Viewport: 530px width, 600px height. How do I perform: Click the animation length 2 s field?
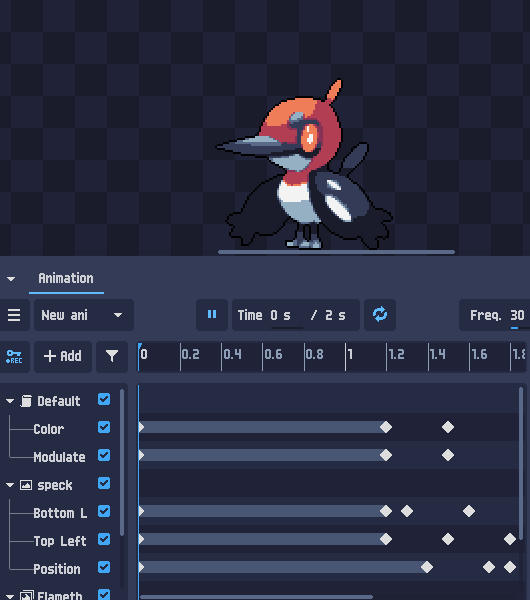(x=335, y=316)
